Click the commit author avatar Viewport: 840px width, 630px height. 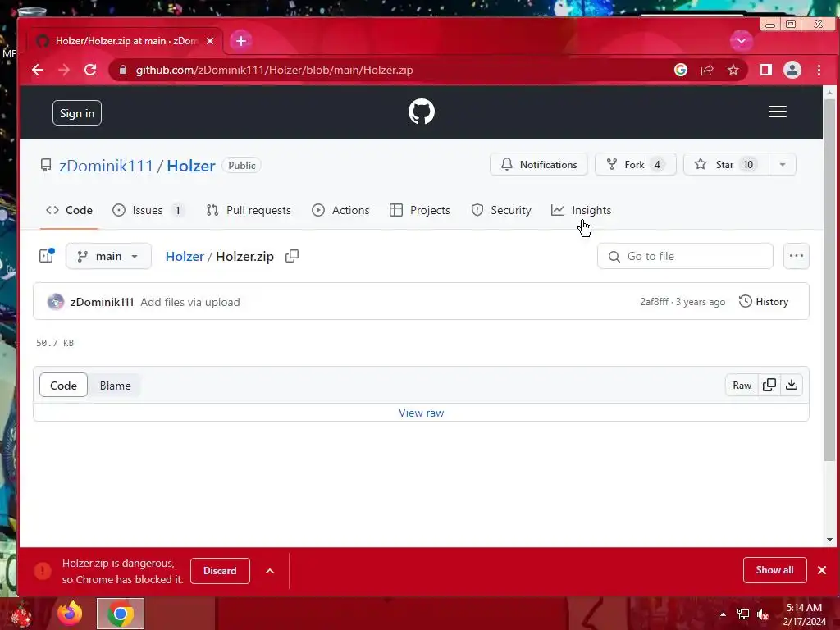tap(56, 302)
